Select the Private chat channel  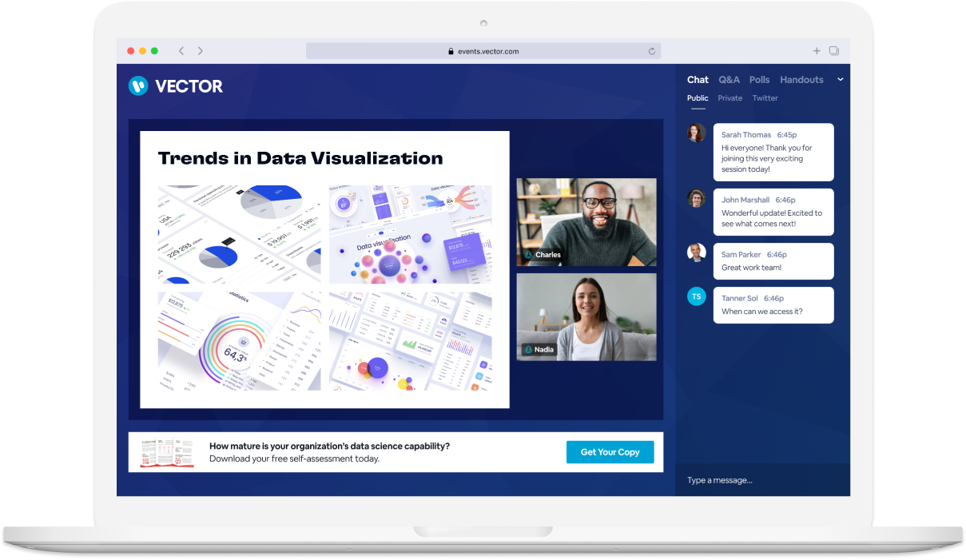coord(729,97)
